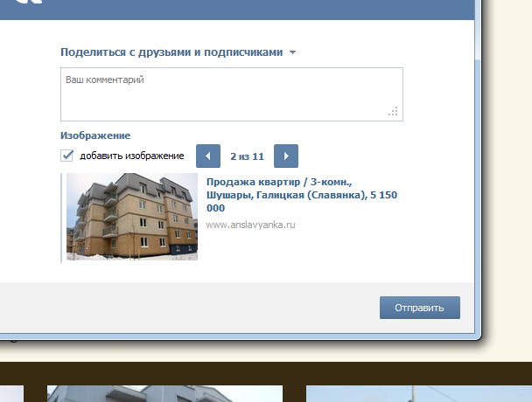Show the previous image with left arrow

click(x=208, y=156)
